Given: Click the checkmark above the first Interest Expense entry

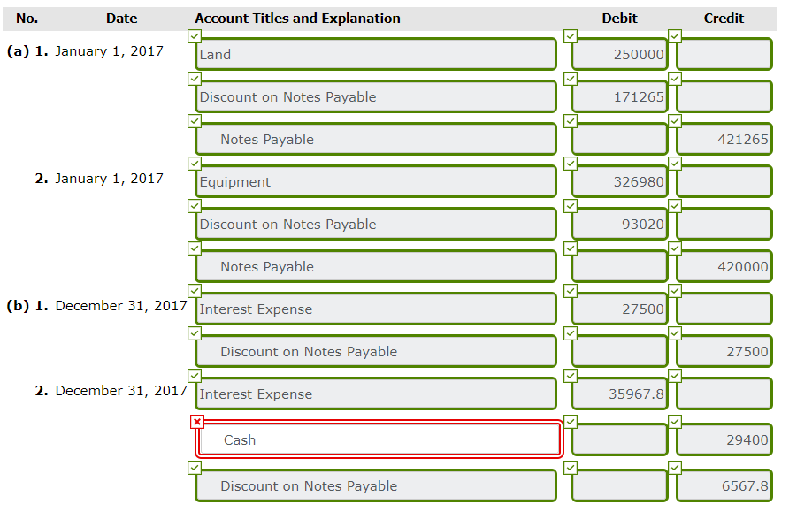Looking at the screenshot, I should [x=195, y=291].
